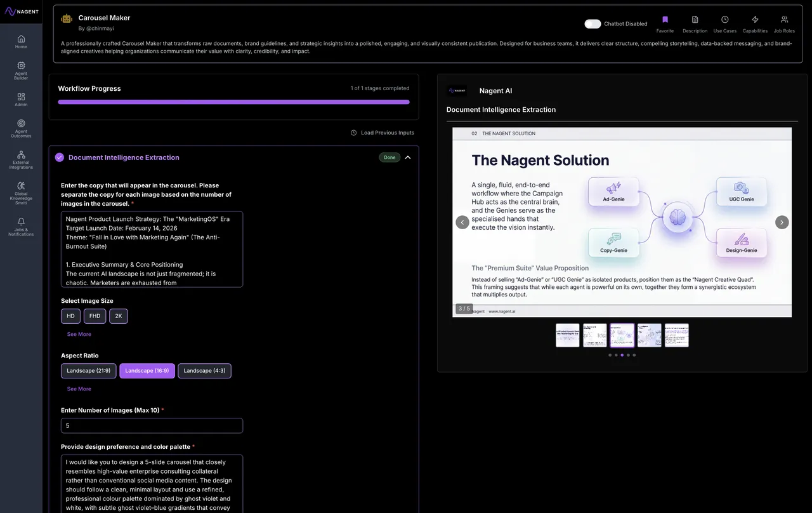Image resolution: width=812 pixels, height=513 pixels.
Task: Go to next carousel slide
Action: (x=782, y=222)
